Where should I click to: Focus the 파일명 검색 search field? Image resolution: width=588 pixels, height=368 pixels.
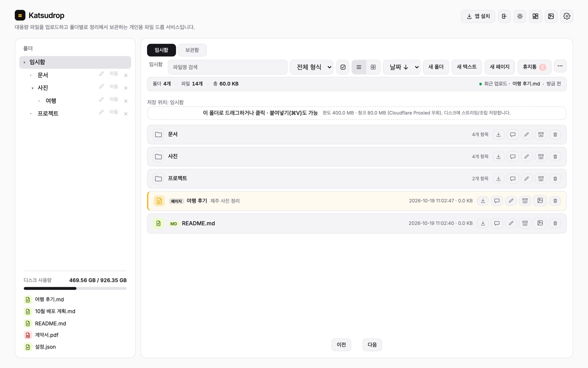click(227, 67)
